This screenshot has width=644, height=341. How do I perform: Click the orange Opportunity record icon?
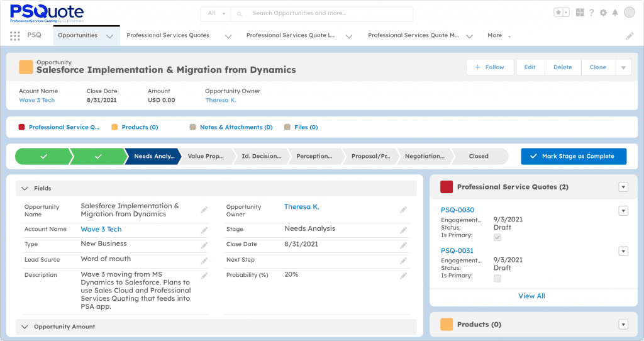click(x=26, y=67)
